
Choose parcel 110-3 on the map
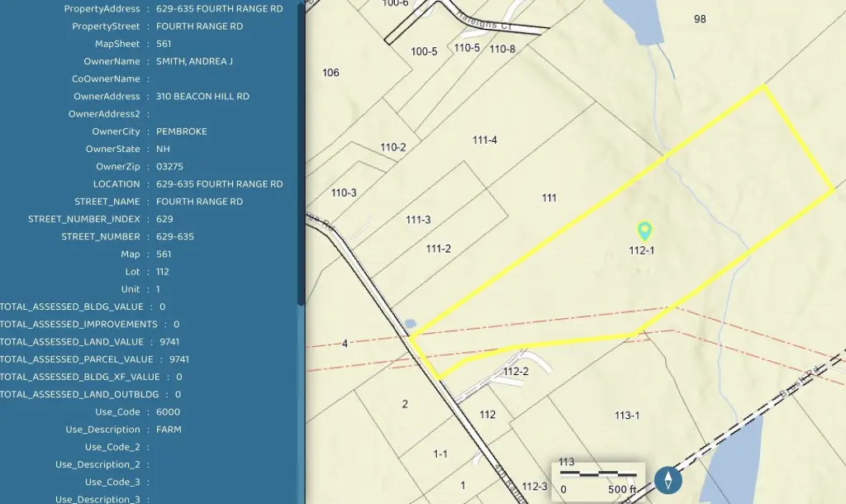tap(344, 193)
